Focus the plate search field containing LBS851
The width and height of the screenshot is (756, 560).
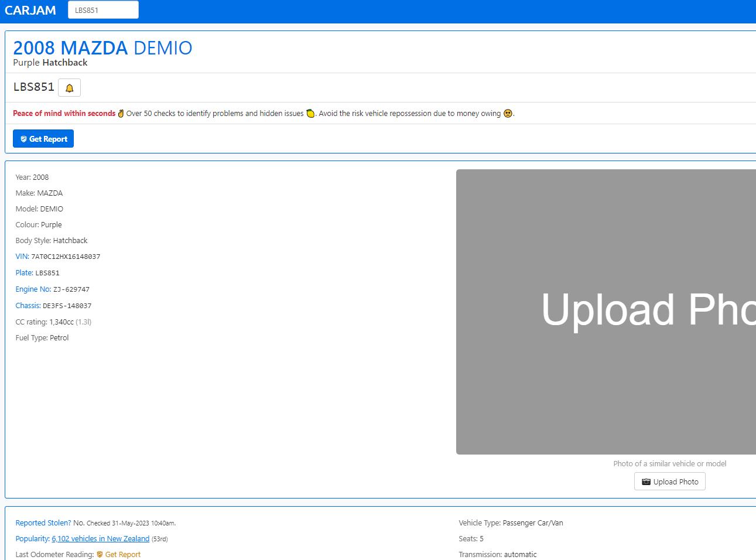(103, 10)
